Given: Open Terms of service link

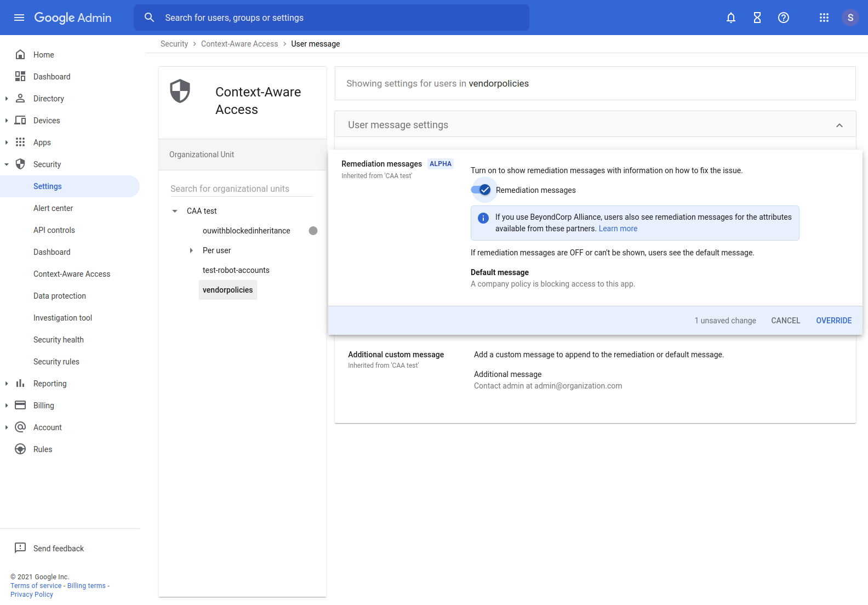Looking at the screenshot, I should point(36,586).
